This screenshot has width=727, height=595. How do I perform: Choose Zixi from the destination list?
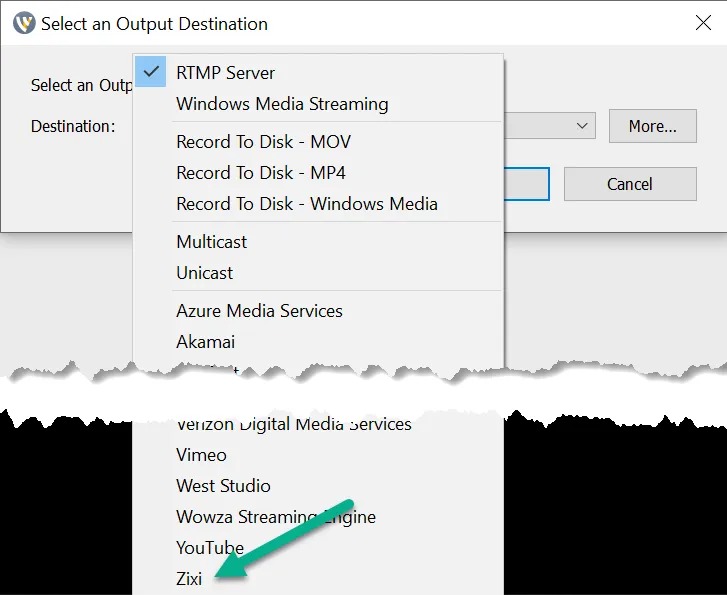318,579
